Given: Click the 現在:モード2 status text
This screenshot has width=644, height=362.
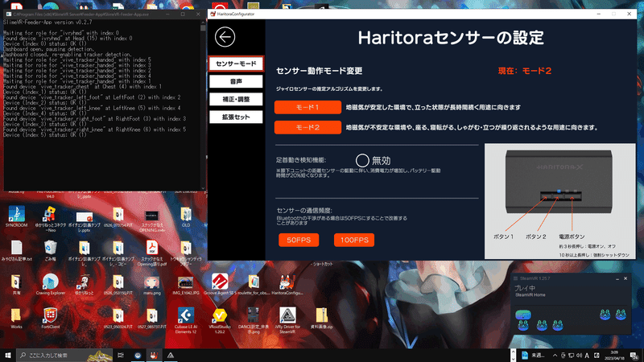Looking at the screenshot, I should (525, 71).
